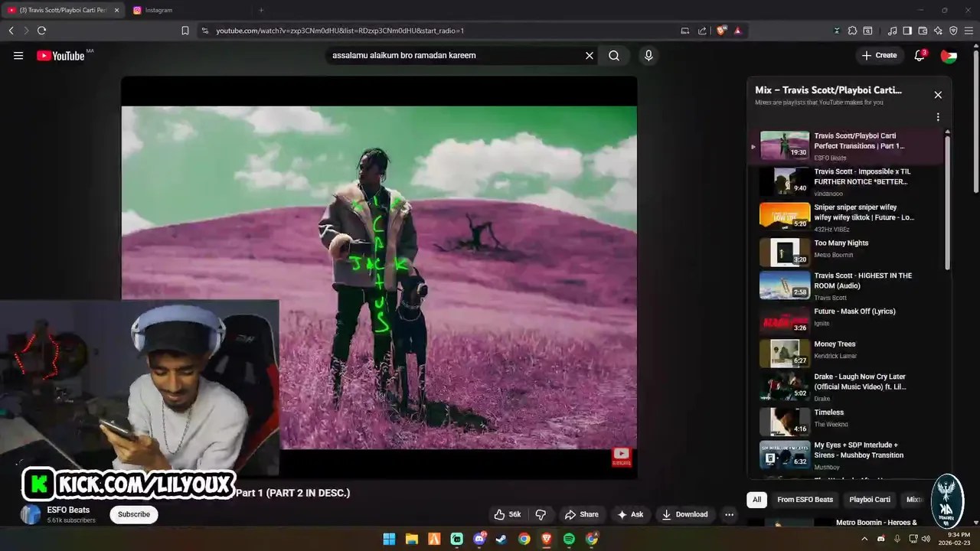Click the magnifier search button

click(614, 55)
